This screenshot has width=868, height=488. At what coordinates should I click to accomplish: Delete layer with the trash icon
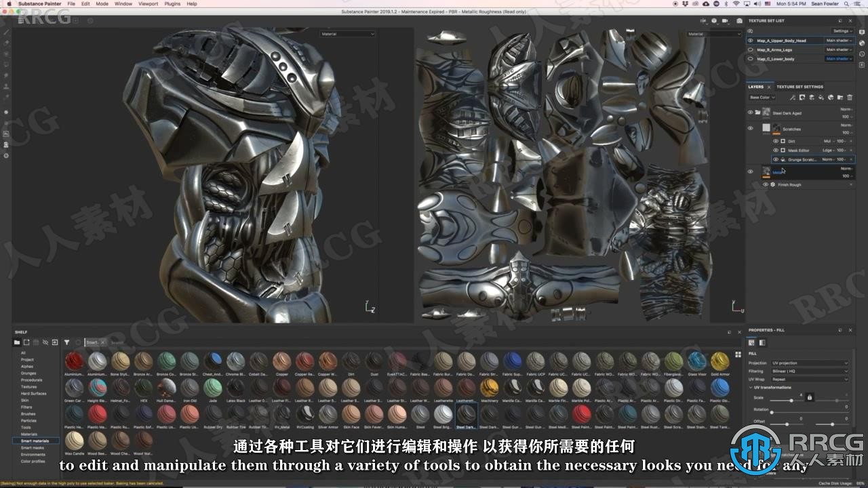pyautogui.click(x=850, y=97)
